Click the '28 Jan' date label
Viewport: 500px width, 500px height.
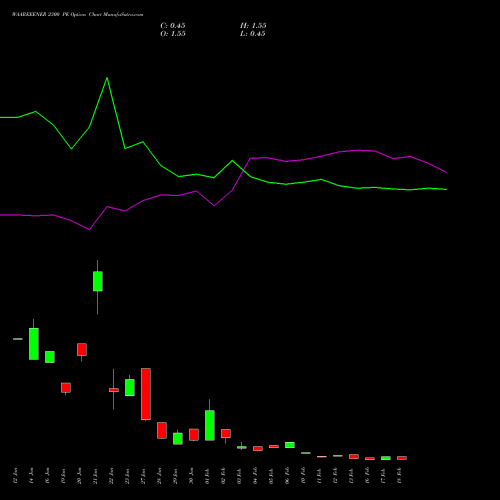coord(159,476)
